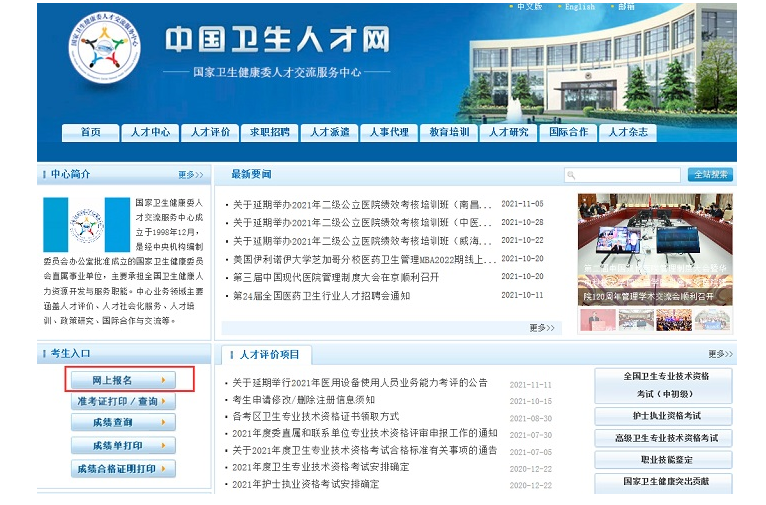Click the 成绩合格证明打印 button
Image resolution: width=766 pixels, height=505 pixels.
click(x=123, y=469)
